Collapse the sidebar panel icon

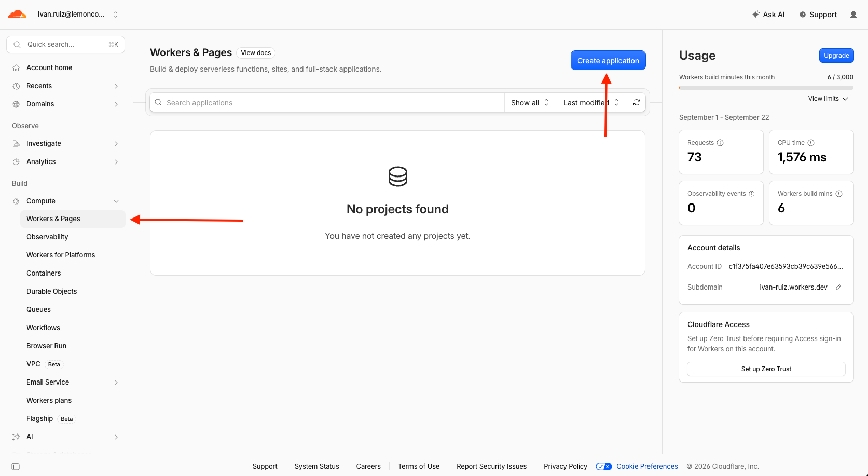[16, 467]
